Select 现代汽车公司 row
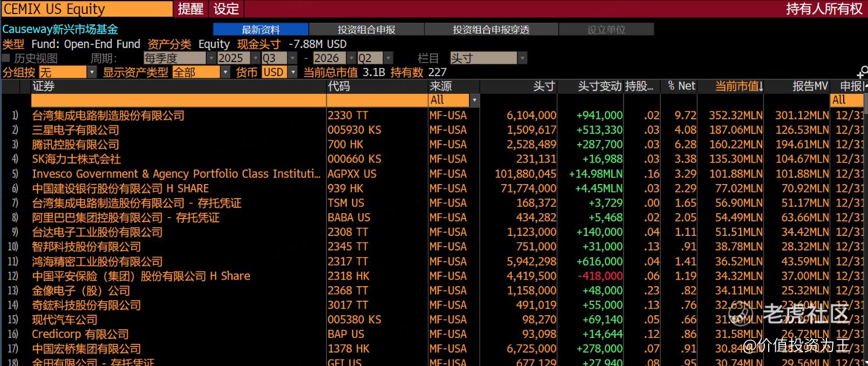 pos(65,320)
